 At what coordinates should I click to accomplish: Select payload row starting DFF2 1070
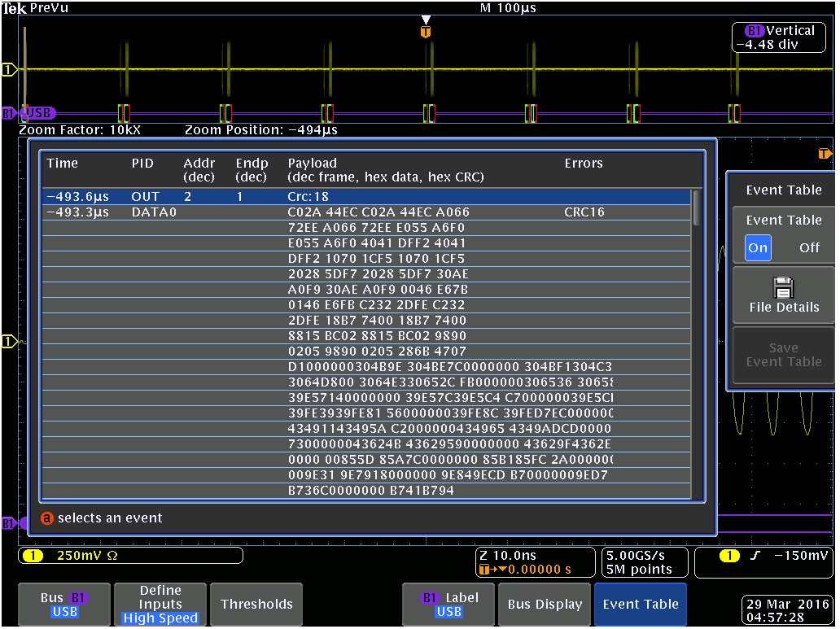(x=366, y=259)
